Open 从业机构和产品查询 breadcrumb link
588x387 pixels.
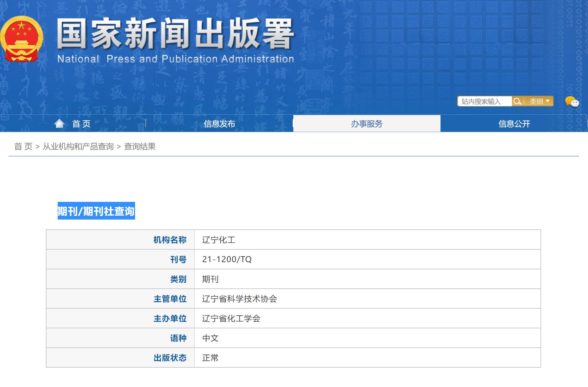(x=78, y=146)
